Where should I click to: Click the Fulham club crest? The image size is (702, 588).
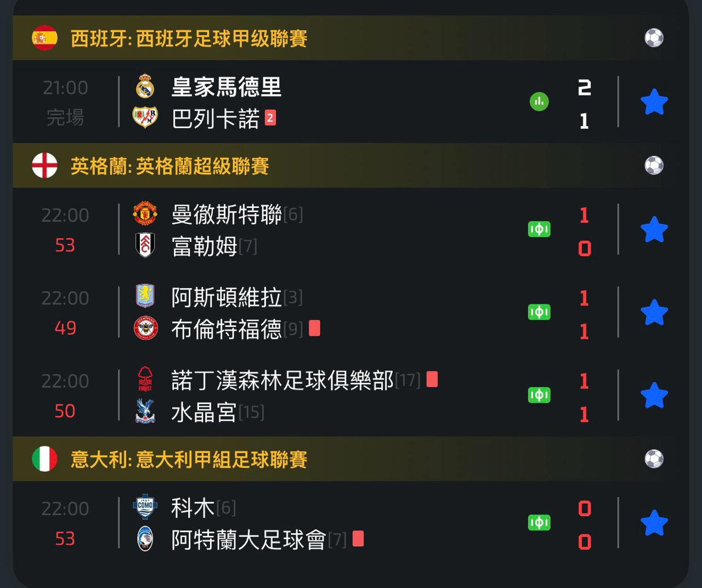pyautogui.click(x=145, y=246)
